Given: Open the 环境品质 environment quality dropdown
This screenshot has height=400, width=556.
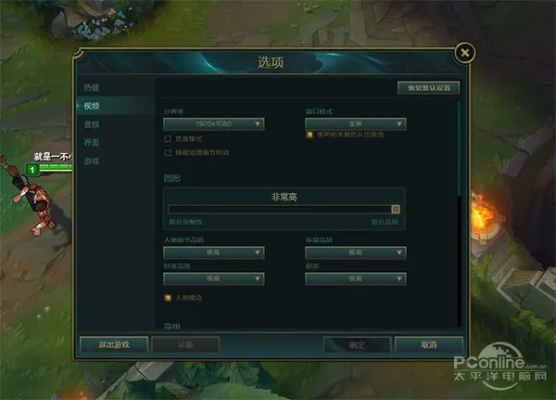Looking at the screenshot, I should (356, 252).
